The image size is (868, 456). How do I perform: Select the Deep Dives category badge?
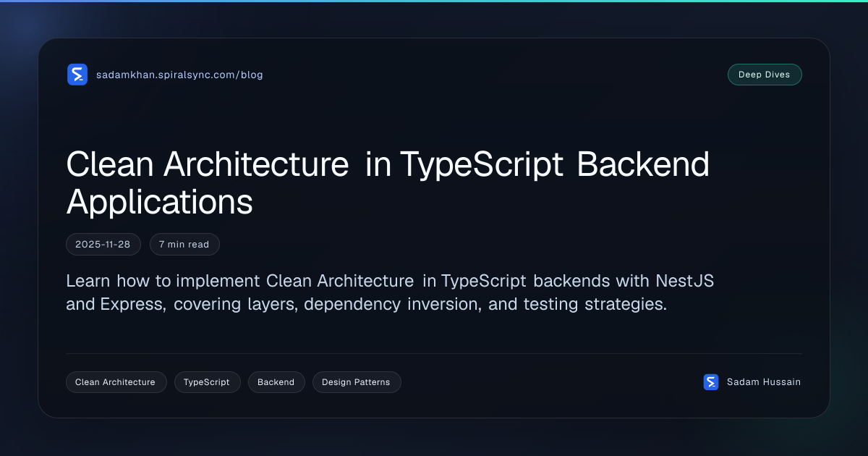[765, 75]
